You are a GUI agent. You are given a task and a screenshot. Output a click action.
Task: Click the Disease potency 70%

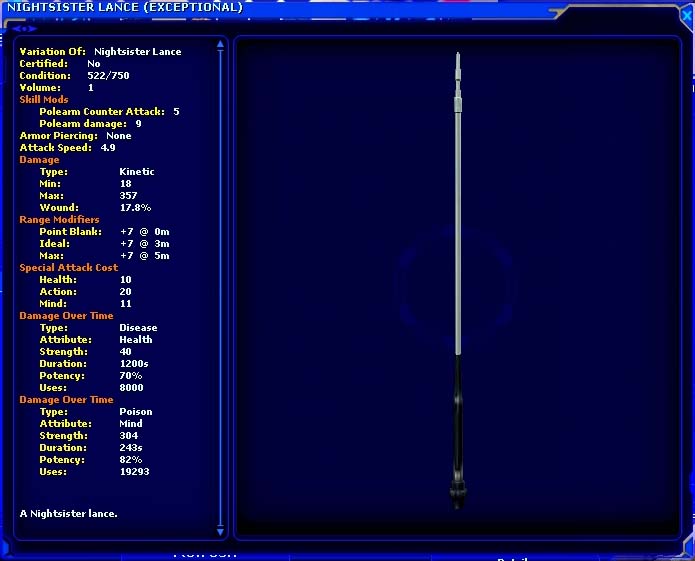[x=131, y=375]
